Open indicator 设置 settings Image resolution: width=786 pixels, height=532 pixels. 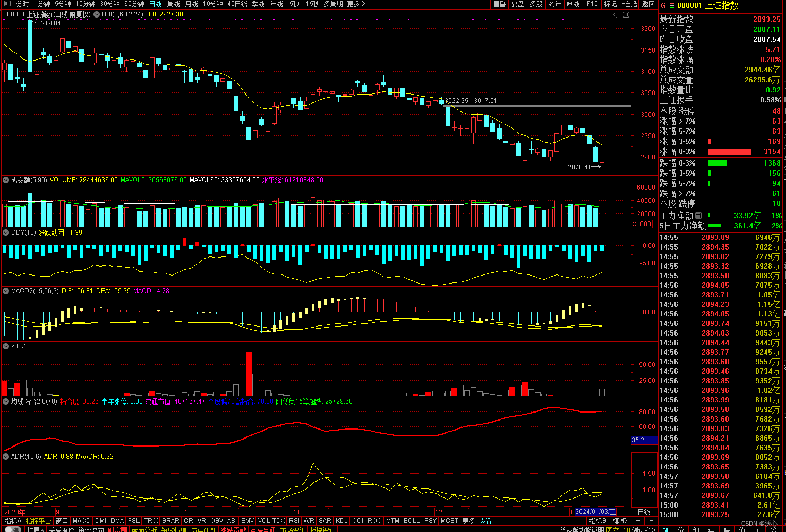[486, 521]
